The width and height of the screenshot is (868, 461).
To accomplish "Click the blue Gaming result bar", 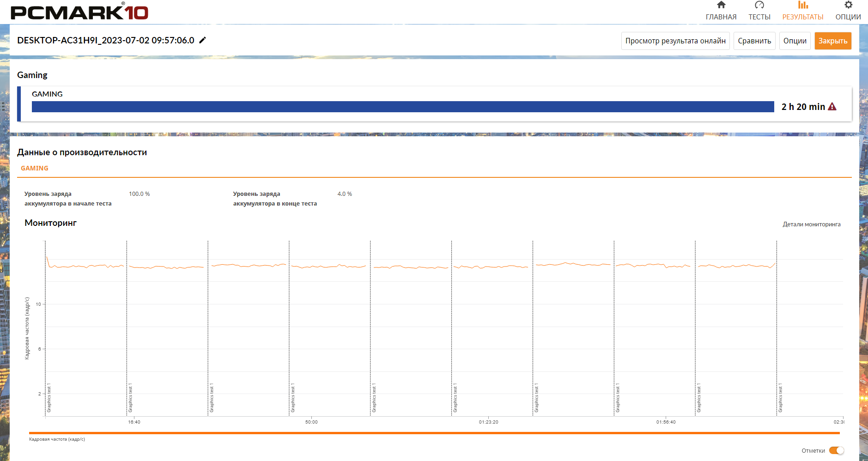I will click(402, 107).
